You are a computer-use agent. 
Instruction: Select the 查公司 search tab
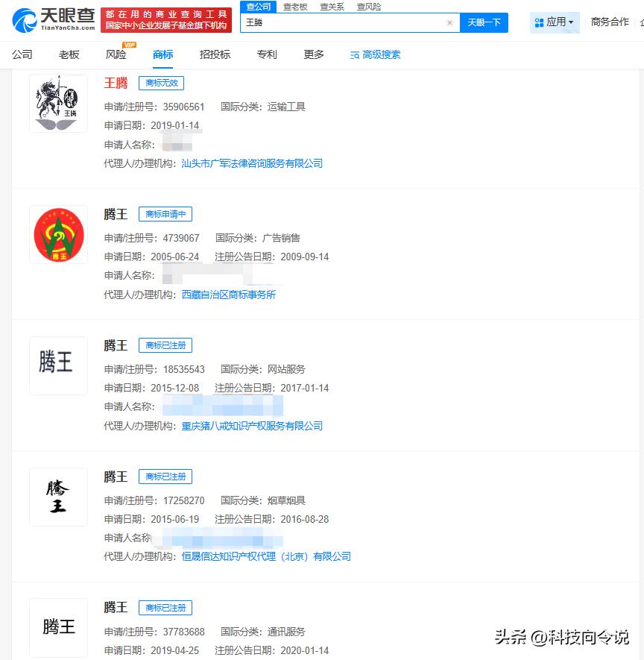click(x=259, y=7)
